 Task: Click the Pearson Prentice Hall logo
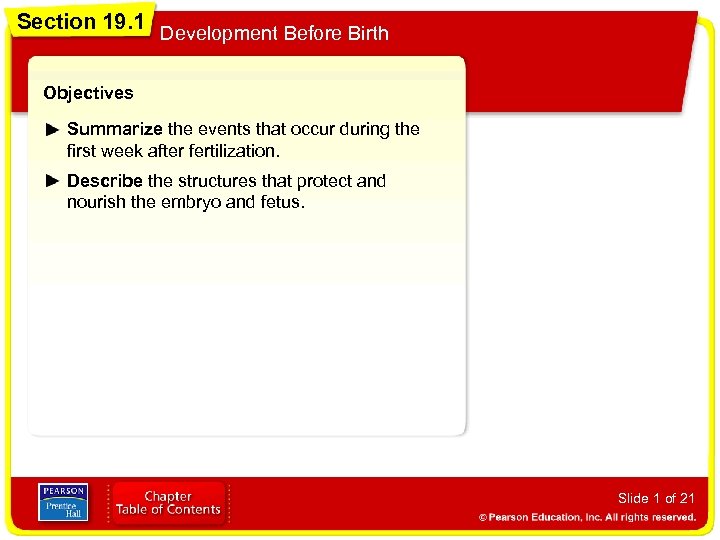click(63, 502)
